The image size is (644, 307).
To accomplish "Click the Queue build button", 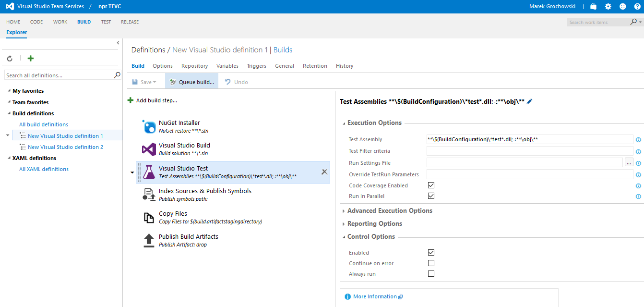I will 192,82.
